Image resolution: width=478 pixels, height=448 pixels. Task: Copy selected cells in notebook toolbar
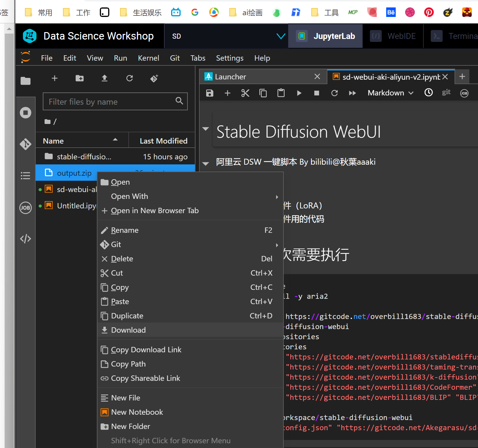(263, 93)
